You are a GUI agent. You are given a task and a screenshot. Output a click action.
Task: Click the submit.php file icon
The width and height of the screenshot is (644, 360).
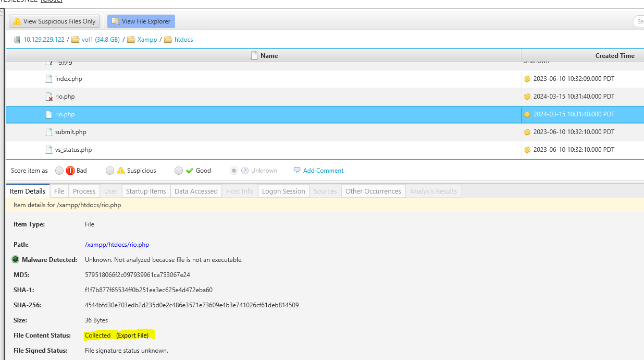49,132
